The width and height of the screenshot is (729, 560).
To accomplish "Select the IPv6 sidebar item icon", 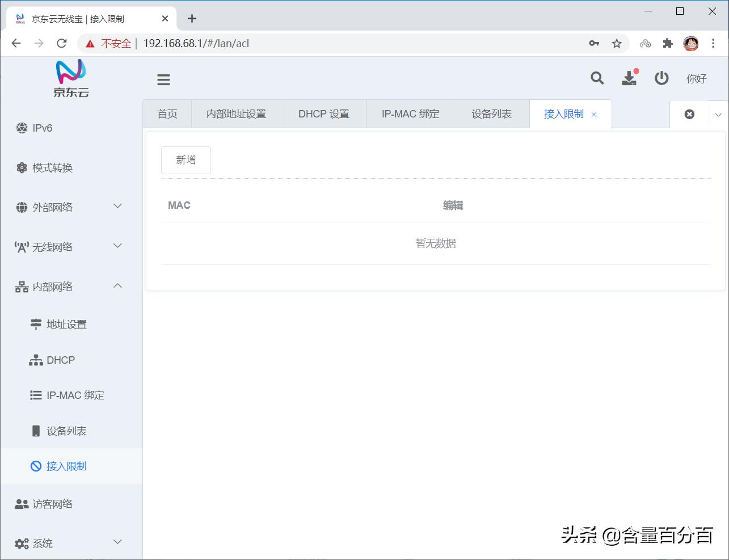I will pyautogui.click(x=22, y=128).
